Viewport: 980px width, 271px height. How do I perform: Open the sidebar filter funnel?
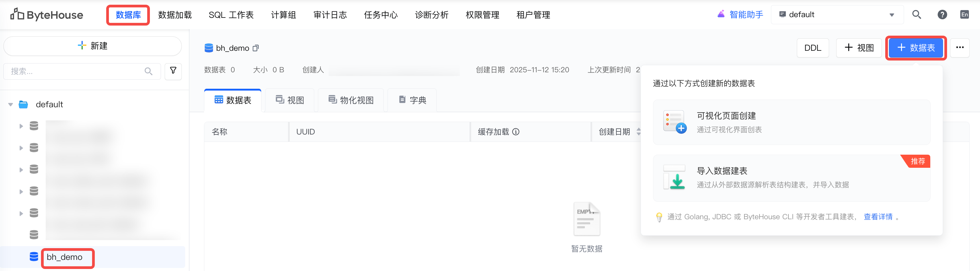click(x=173, y=71)
